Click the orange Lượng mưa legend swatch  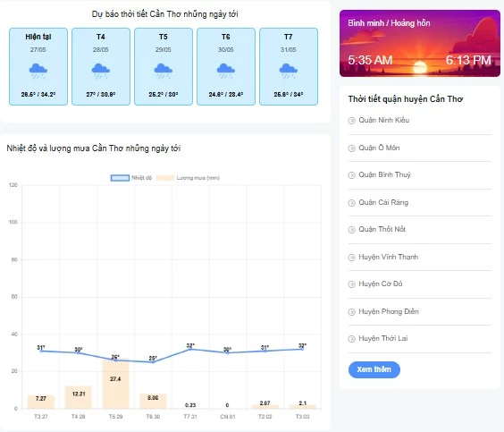point(165,178)
